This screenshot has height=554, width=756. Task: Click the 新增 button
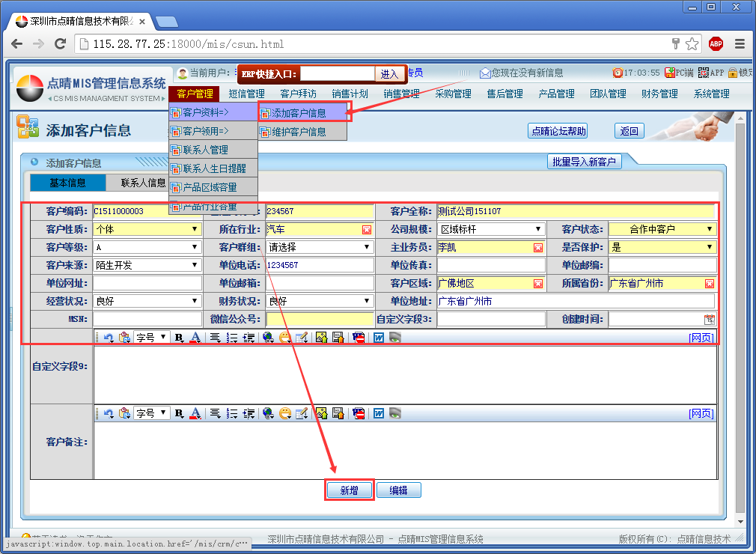[x=349, y=490]
